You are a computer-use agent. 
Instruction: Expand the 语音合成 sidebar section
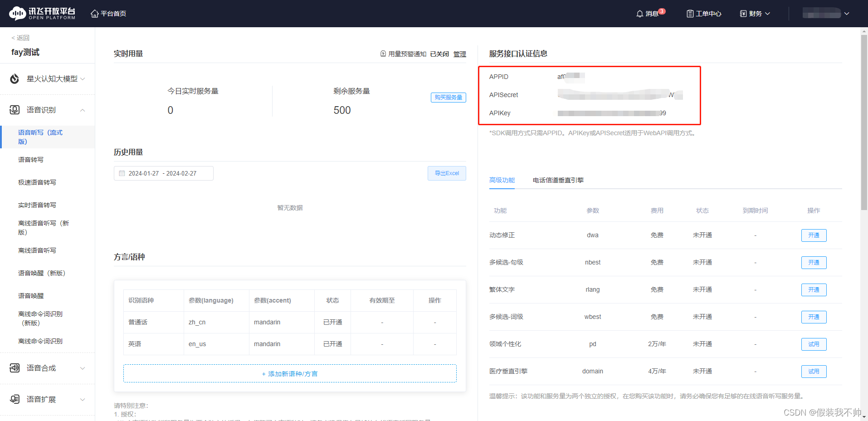[x=83, y=368]
